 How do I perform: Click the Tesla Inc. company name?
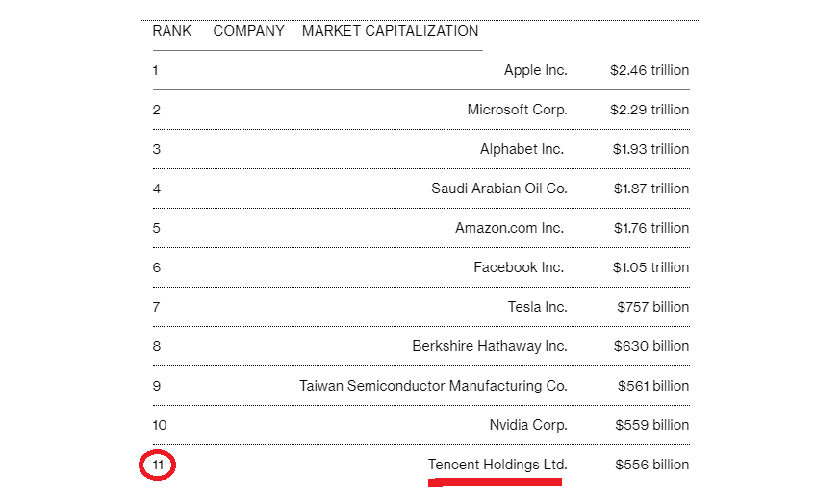click(x=537, y=307)
